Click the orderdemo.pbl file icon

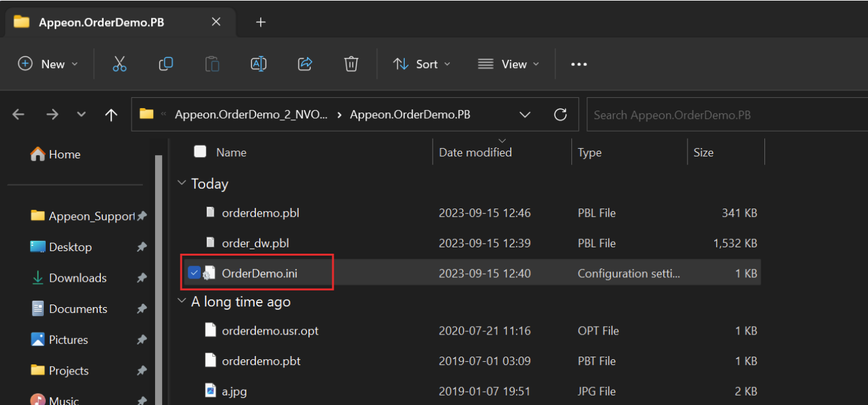pyautogui.click(x=210, y=212)
